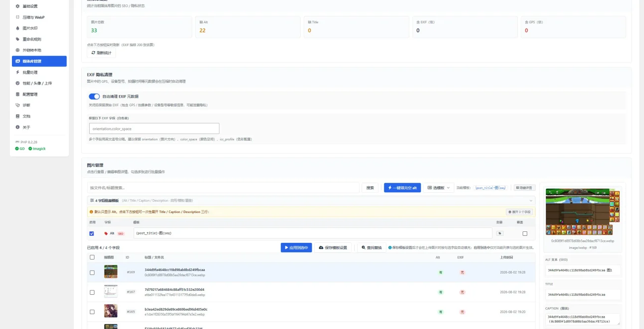Open the 诊断 page
The height and width of the screenshot is (329, 644).
pyautogui.click(x=39, y=105)
